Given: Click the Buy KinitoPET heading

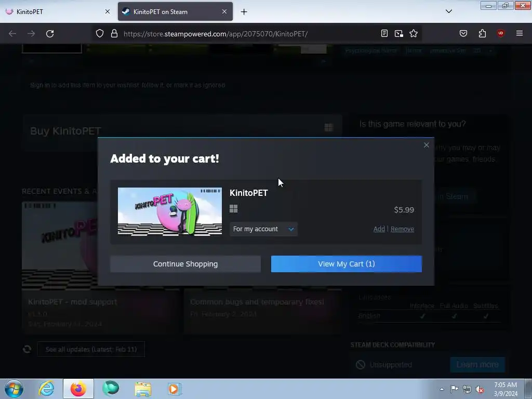Looking at the screenshot, I should [x=65, y=131].
